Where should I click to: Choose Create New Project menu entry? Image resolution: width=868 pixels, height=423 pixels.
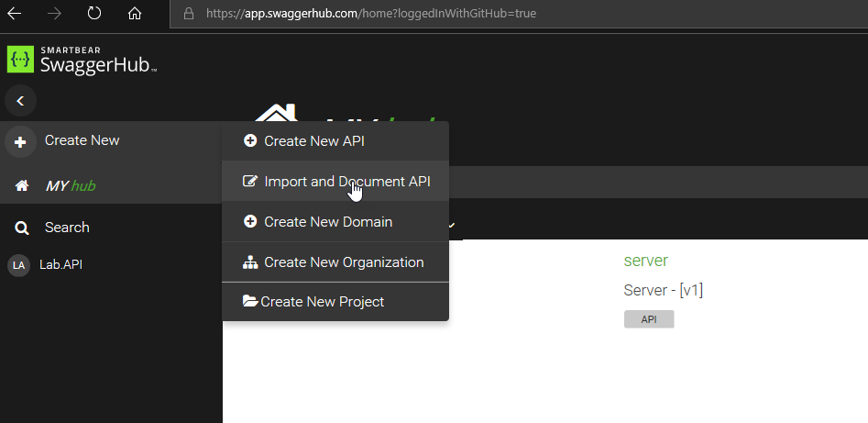coord(335,302)
